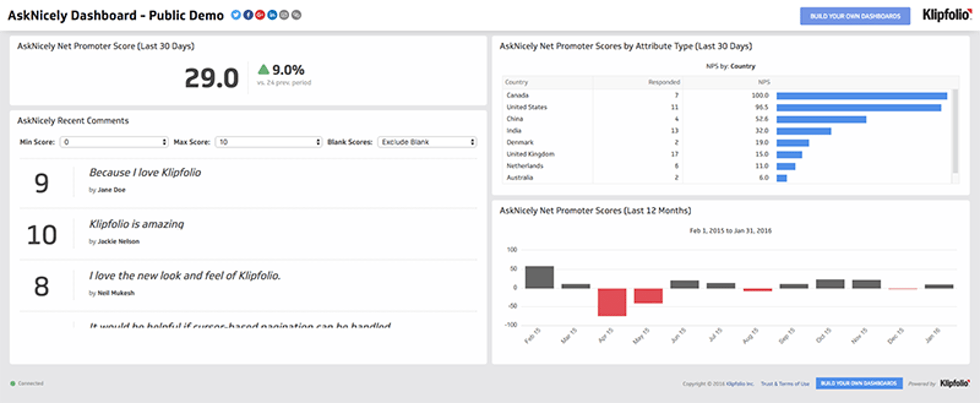The width and height of the screenshot is (980, 403).
Task: Click the comment 'Because I love Klipfolio'
Action: [145, 173]
